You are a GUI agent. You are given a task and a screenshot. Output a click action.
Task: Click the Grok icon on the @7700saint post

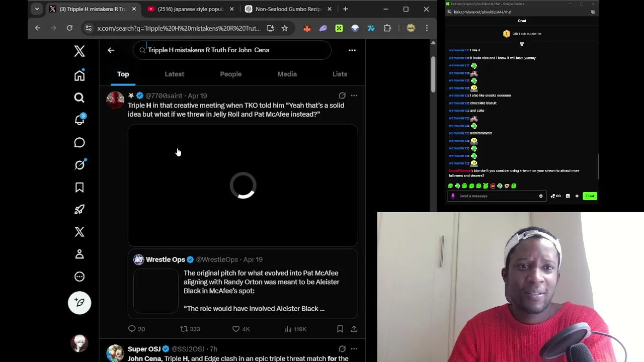coord(342,96)
